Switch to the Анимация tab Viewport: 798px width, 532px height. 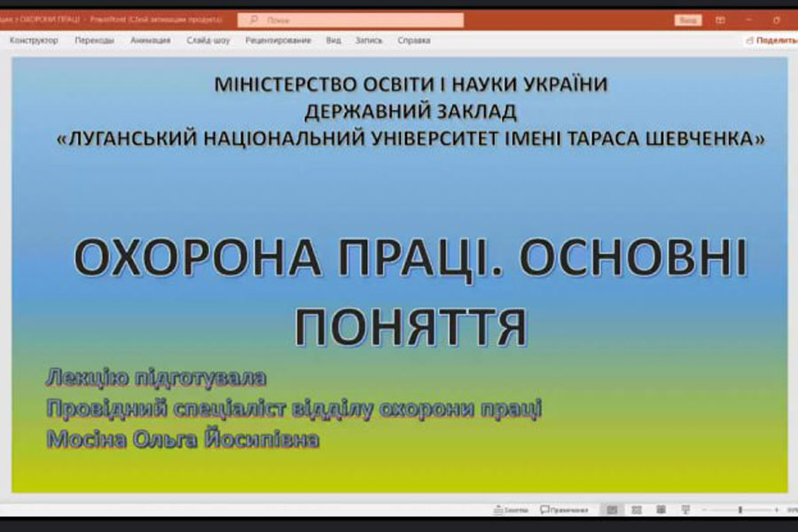[x=150, y=40]
